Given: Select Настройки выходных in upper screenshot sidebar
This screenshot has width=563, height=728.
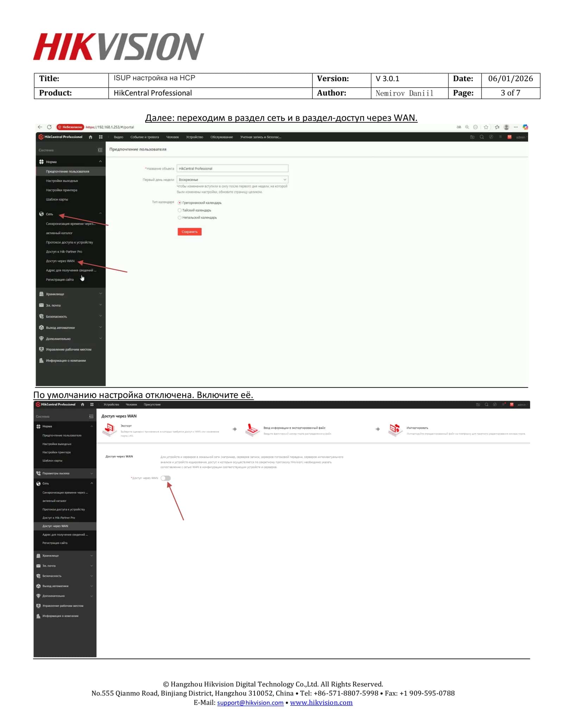Looking at the screenshot, I should (x=62, y=181).
